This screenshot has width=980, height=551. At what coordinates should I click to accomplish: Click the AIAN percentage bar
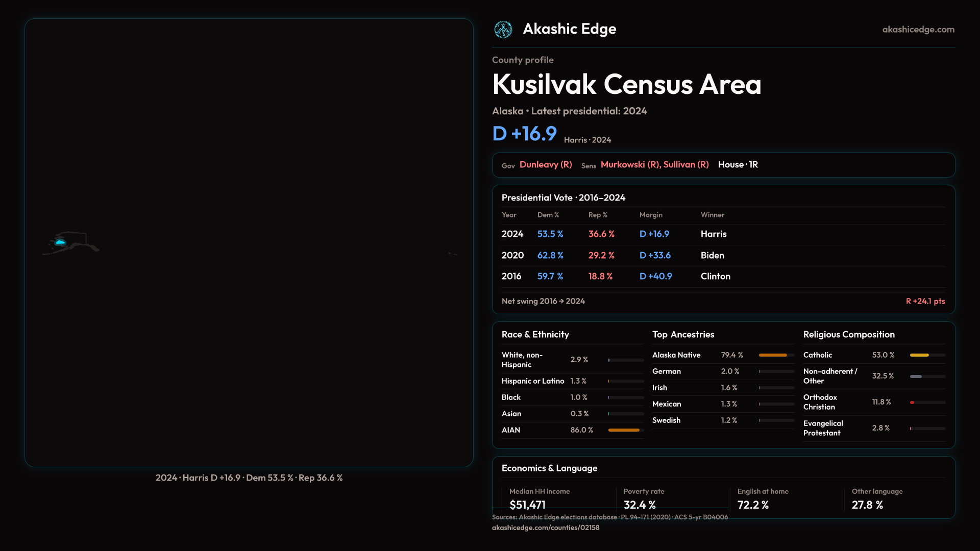[x=624, y=430]
